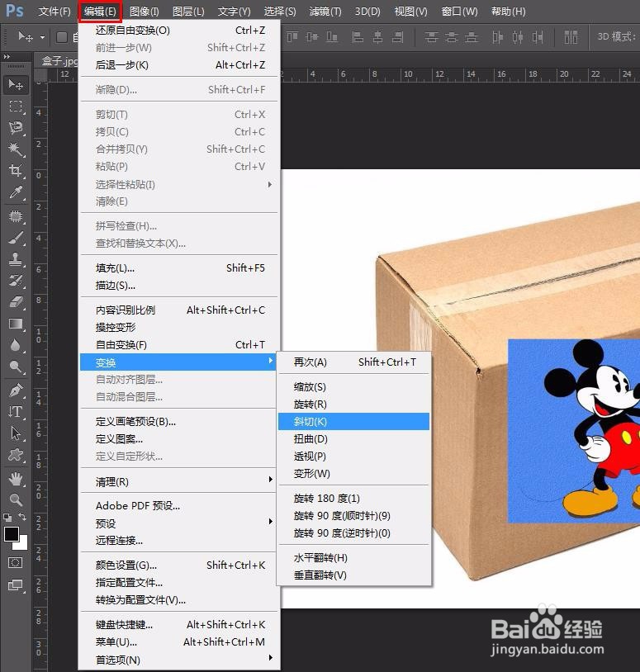This screenshot has height=672, width=640.
Task: Select the Custom Shape tool
Action: tap(16, 455)
